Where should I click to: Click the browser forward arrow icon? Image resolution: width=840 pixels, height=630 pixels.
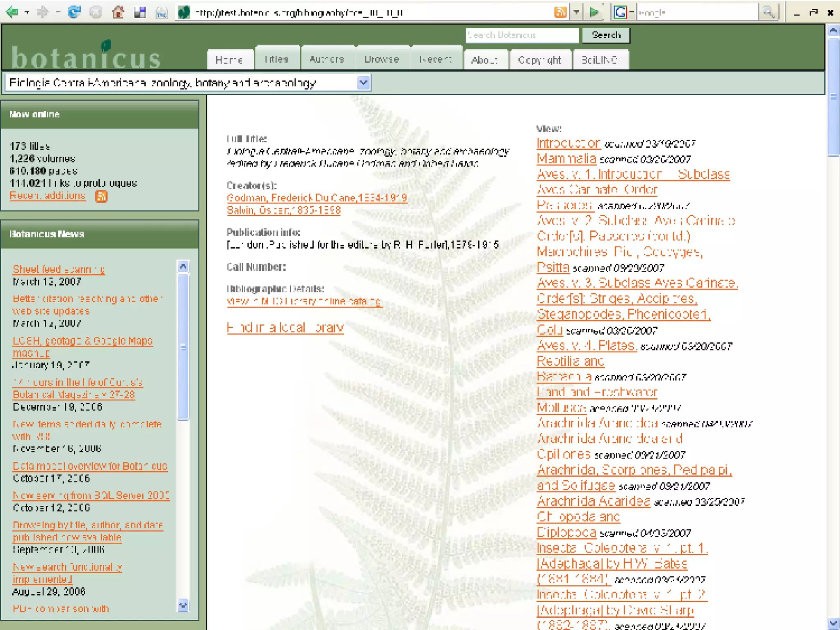pyautogui.click(x=42, y=12)
